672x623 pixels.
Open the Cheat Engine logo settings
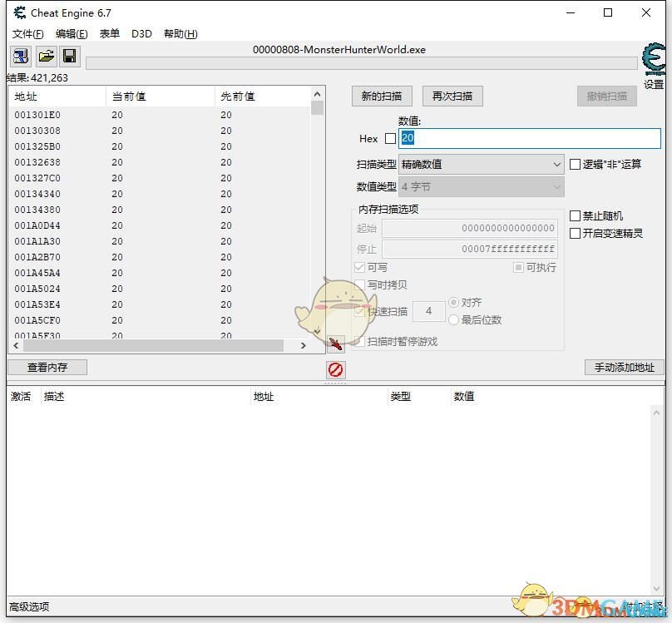pos(653,59)
